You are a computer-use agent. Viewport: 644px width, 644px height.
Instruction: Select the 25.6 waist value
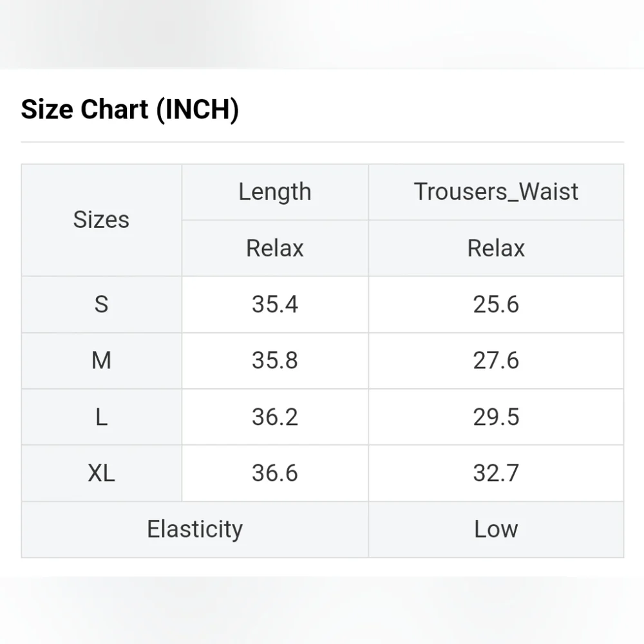[x=496, y=304]
